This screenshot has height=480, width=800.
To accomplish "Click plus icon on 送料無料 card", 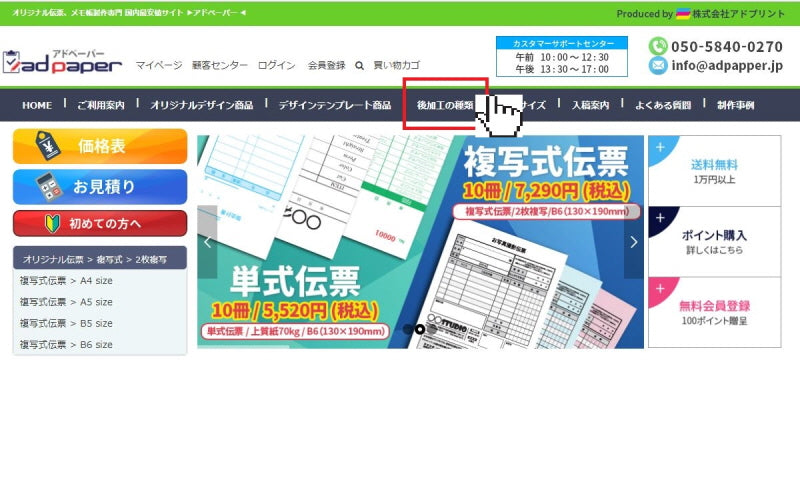I will coord(660,147).
